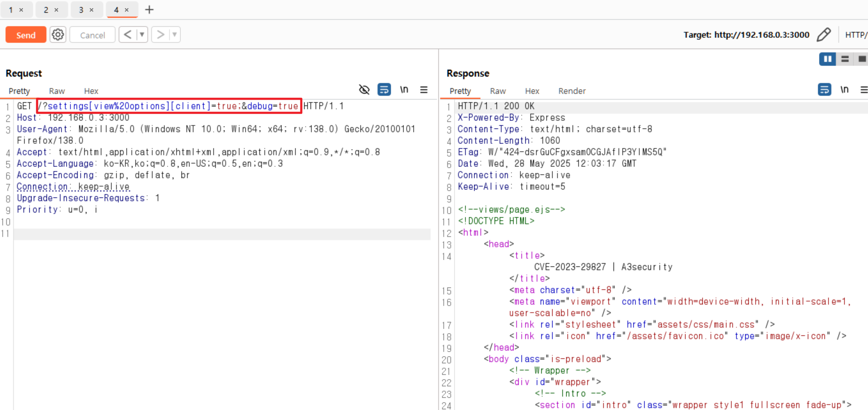
Task: Click the Host header line in request
Action: click(73, 118)
